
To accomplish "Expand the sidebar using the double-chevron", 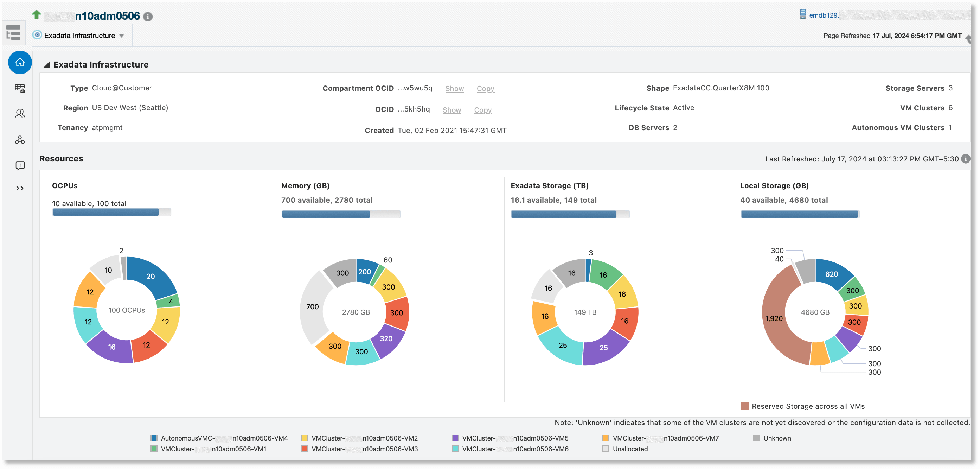I will 19,187.
